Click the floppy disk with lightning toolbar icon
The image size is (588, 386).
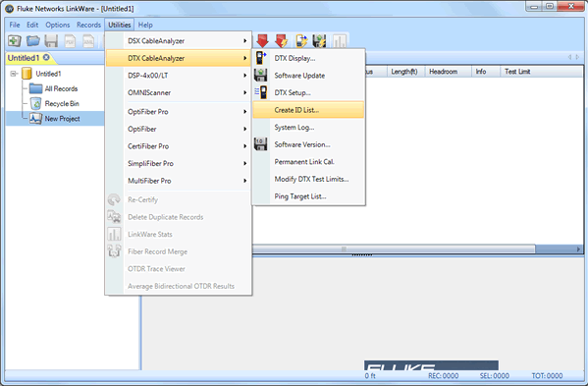click(319, 40)
